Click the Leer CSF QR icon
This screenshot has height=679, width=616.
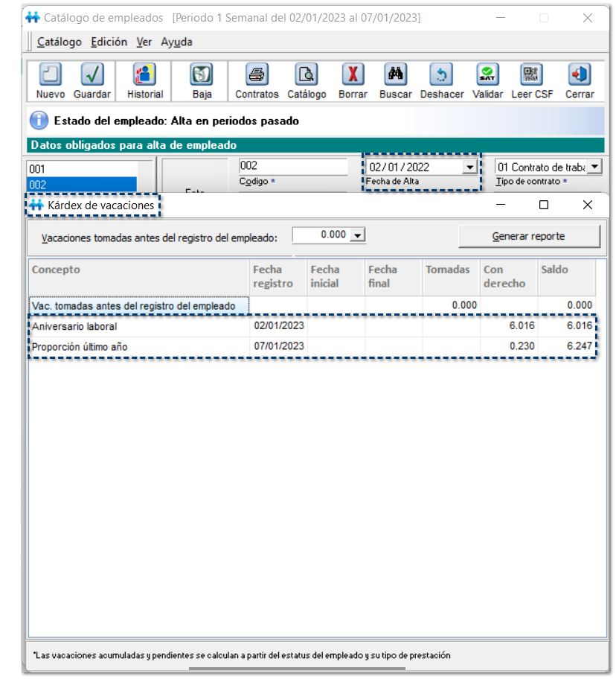tap(531, 75)
